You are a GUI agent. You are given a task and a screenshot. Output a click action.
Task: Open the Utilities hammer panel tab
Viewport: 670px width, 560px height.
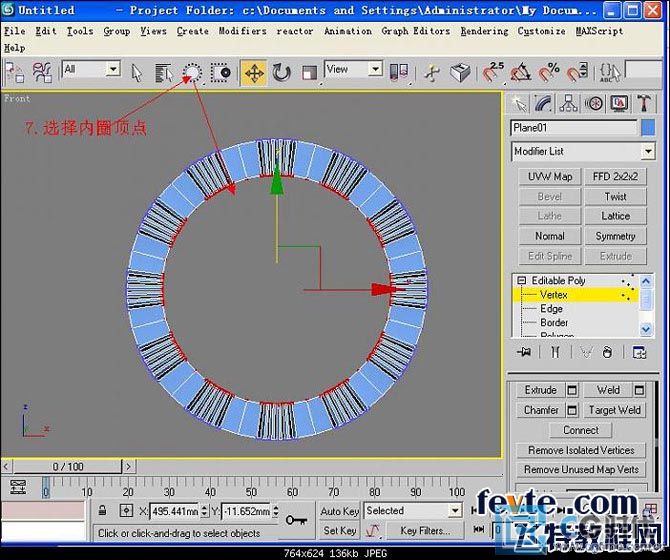(x=644, y=104)
